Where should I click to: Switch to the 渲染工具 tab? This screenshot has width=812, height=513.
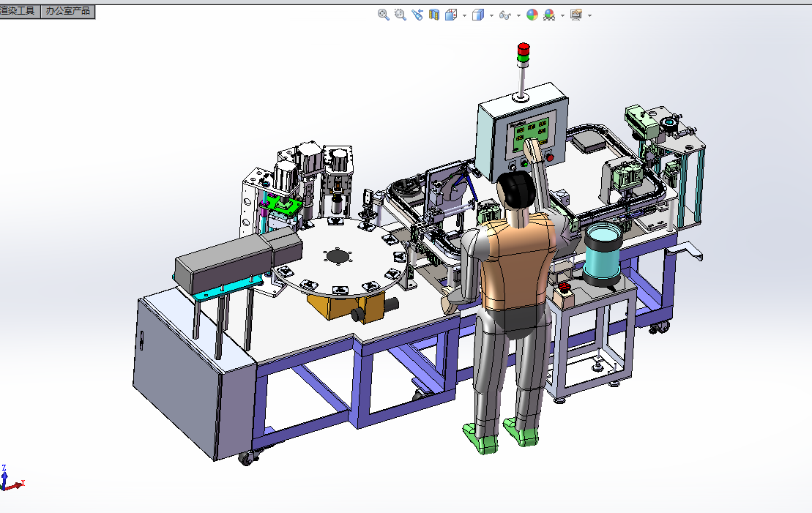(x=19, y=11)
